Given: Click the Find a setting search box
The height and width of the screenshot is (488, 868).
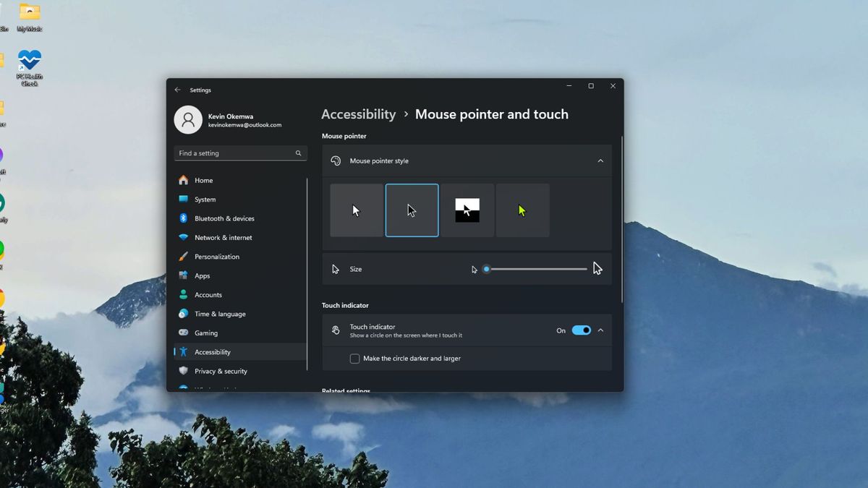Looking at the screenshot, I should (240, 153).
